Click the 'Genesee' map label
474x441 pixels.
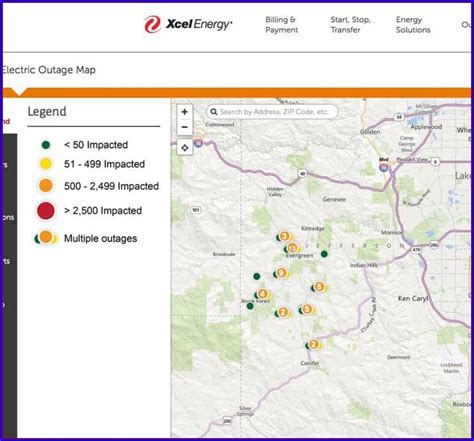[334, 199]
